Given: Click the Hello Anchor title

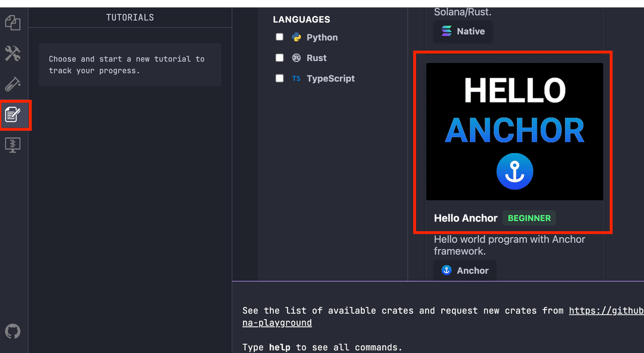Looking at the screenshot, I should pos(466,218).
